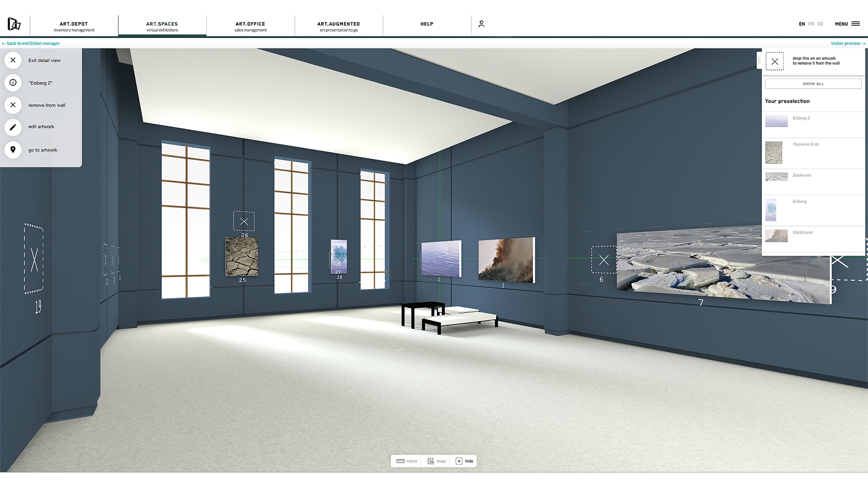Screen dimensions: 868x488
Task: Click the Exit detail view X icon
Action: pos(13,60)
